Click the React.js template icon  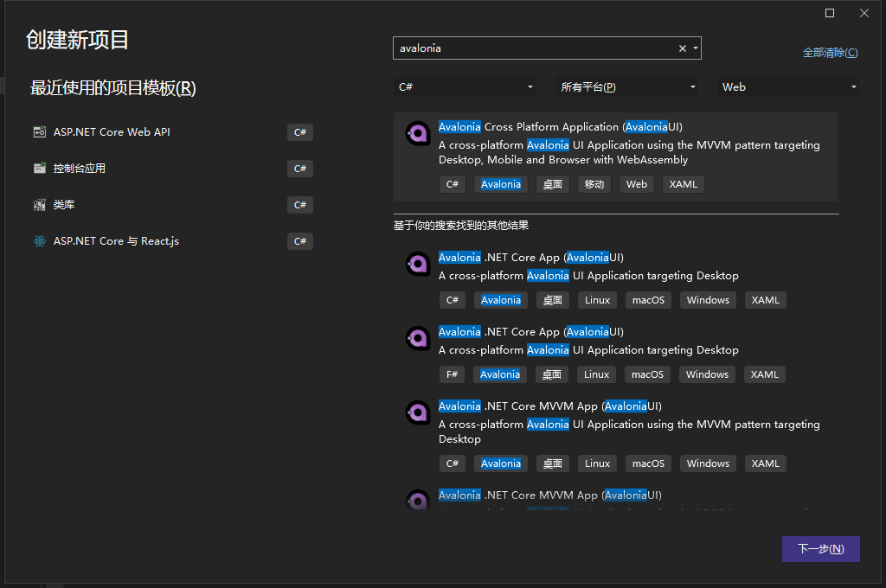coord(40,241)
